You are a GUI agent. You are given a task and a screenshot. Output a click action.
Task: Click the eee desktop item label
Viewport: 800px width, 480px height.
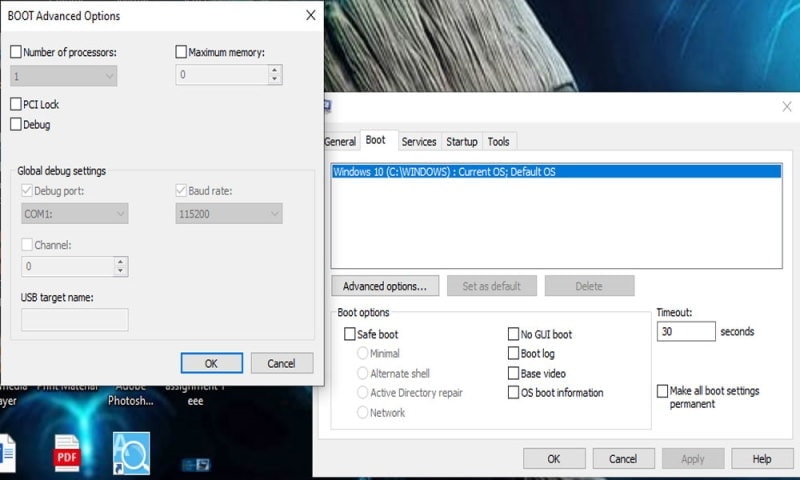tap(195, 401)
